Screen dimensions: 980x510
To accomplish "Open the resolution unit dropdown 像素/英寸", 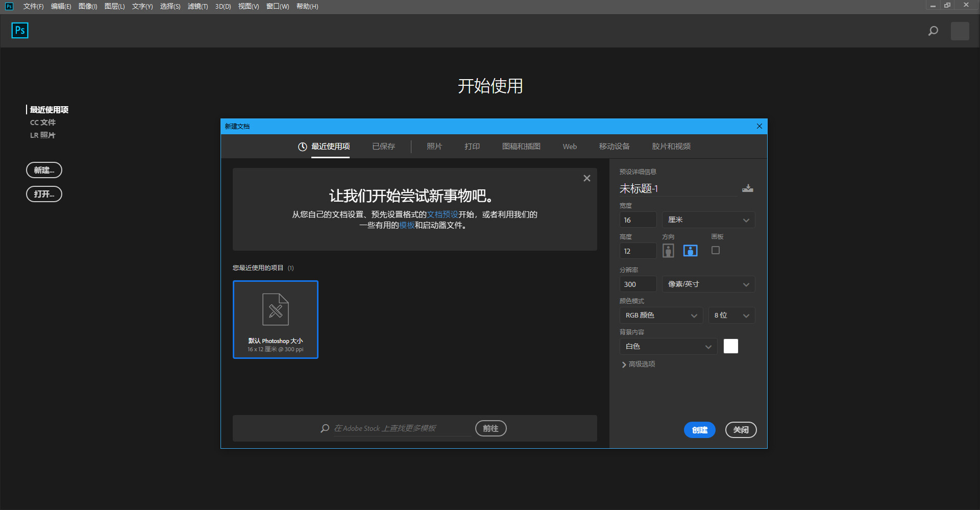I will (708, 284).
